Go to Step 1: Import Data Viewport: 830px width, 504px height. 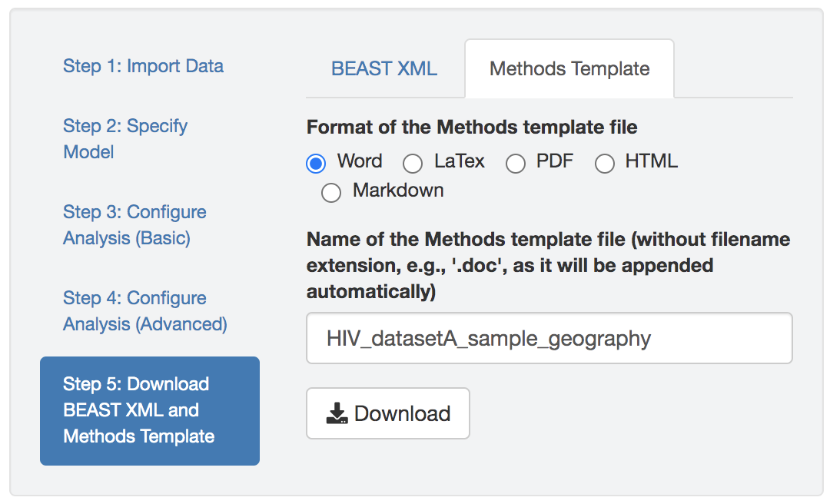coord(143,66)
